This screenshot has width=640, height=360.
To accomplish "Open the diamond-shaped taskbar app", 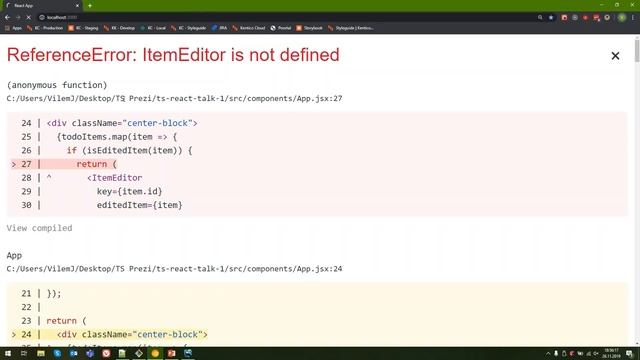I will click(139, 353).
